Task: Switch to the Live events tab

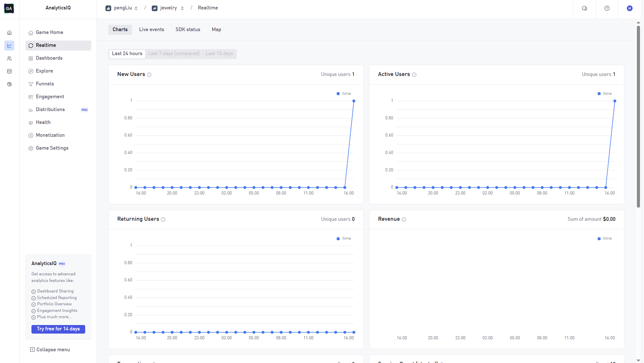Action: pyautogui.click(x=151, y=30)
